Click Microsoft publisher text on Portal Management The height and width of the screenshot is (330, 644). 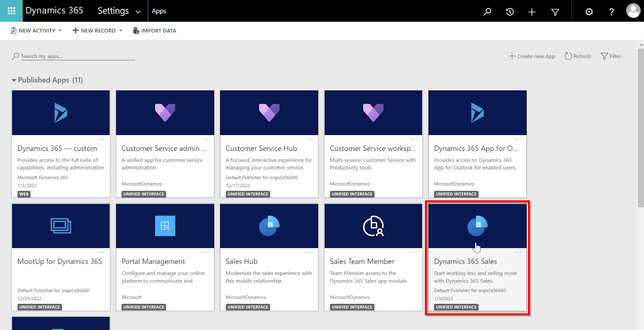(132, 297)
